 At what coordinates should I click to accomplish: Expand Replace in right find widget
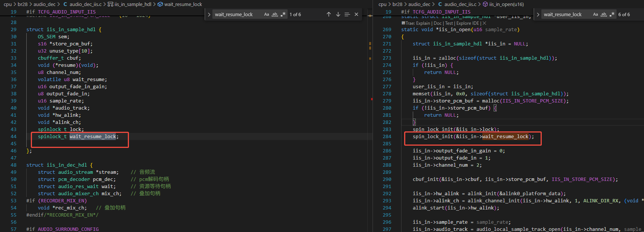(538, 15)
